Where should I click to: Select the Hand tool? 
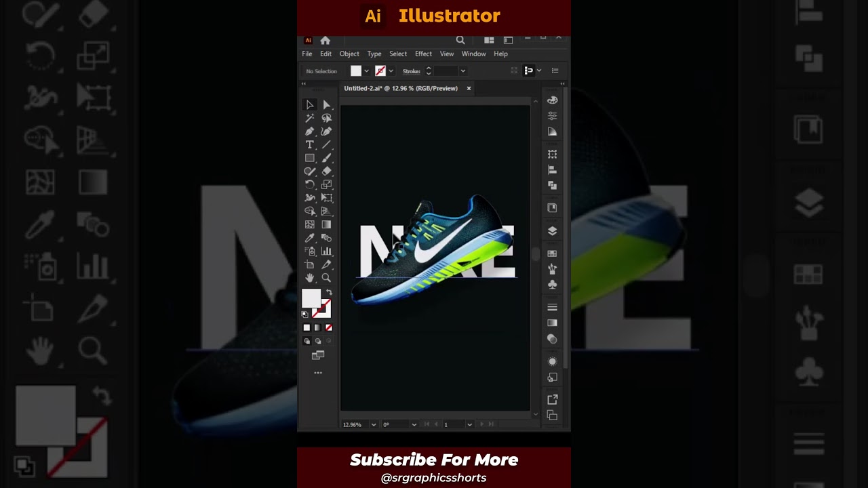[310, 278]
